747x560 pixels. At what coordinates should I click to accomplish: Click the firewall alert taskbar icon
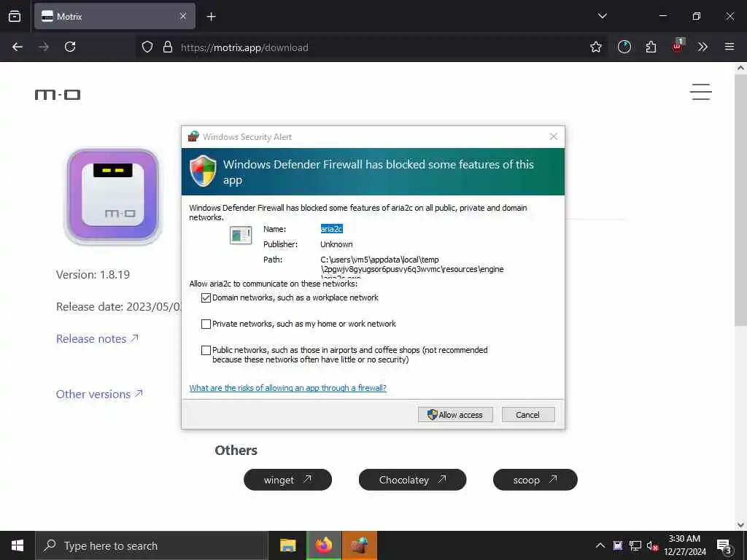pyautogui.click(x=360, y=545)
